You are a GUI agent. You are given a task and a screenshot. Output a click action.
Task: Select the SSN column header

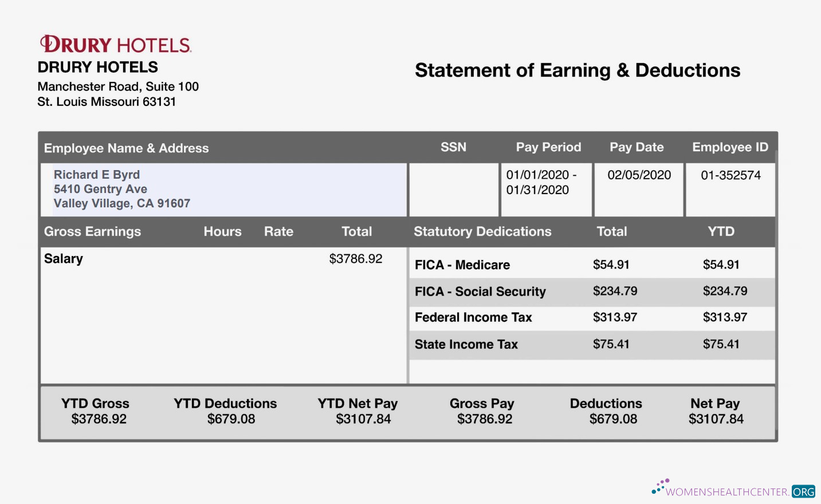(x=453, y=147)
